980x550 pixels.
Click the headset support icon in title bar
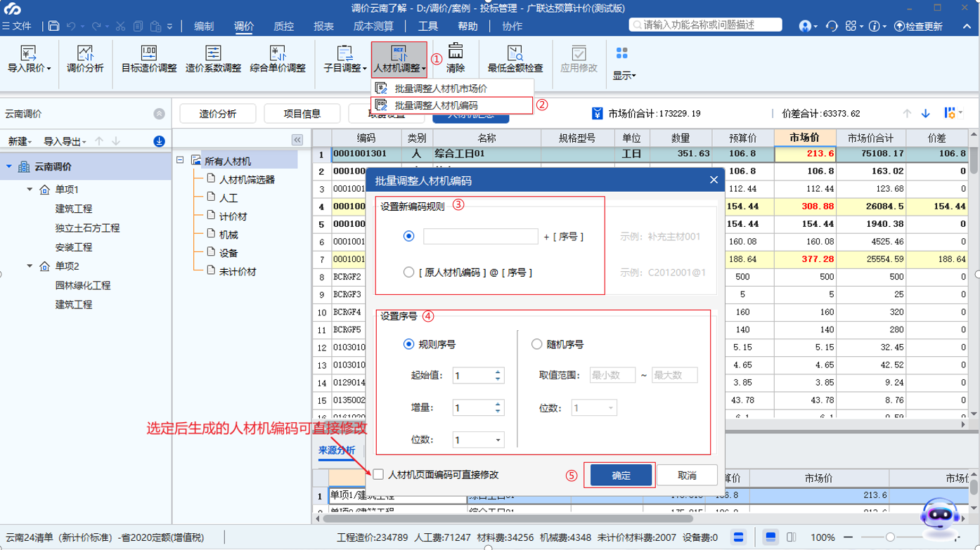click(x=832, y=26)
